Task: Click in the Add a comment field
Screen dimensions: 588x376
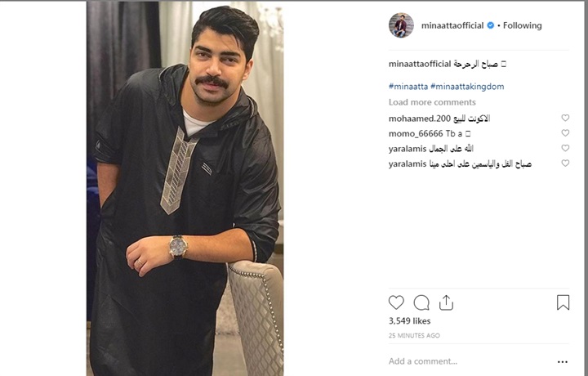Action: [x=470, y=361]
